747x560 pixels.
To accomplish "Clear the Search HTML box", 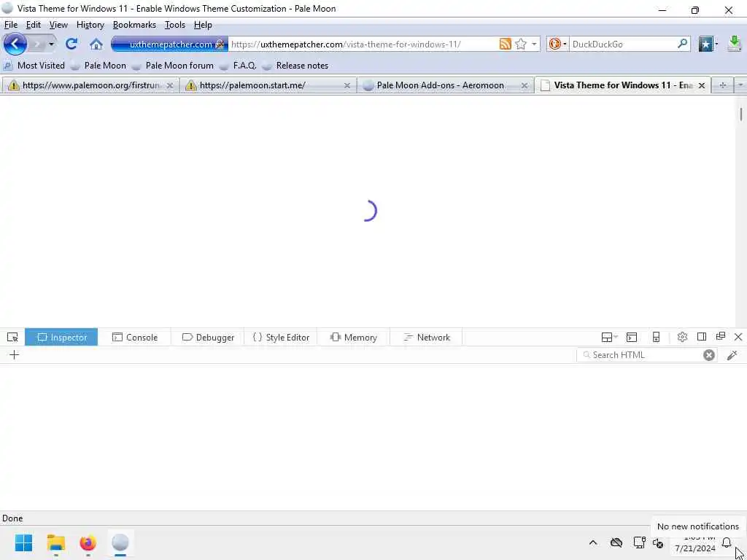I will tap(709, 355).
